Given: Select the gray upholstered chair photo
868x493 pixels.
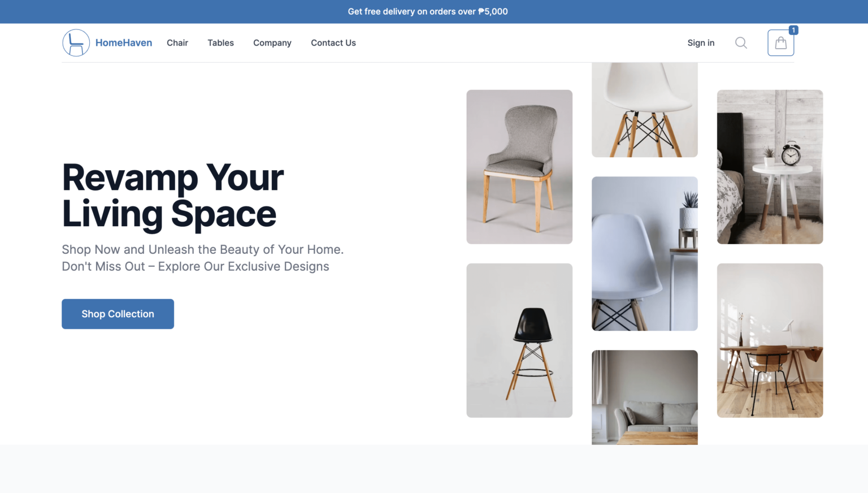Looking at the screenshot, I should 519,167.
